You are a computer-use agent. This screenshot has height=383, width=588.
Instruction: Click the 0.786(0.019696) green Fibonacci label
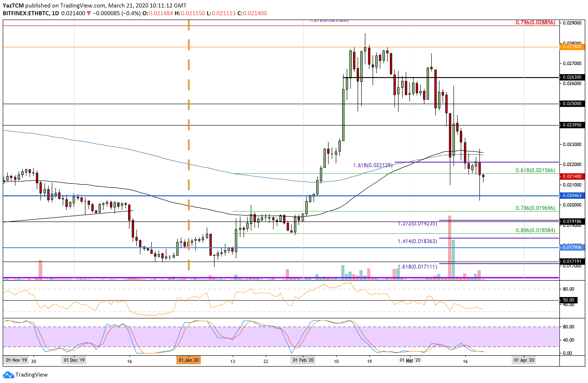click(535, 208)
